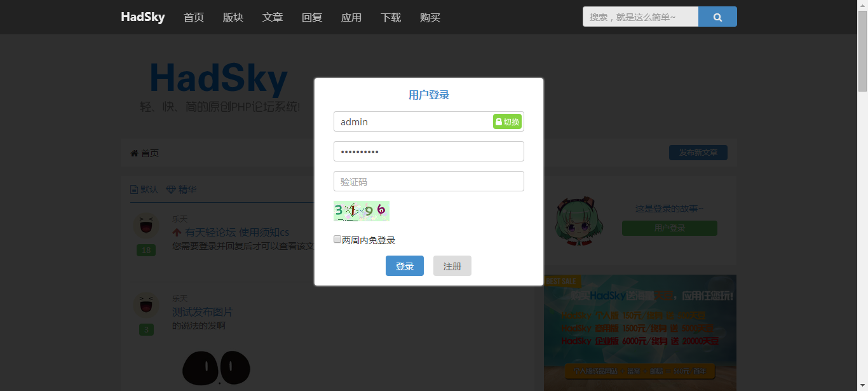The height and width of the screenshot is (391, 868).
Task: Click the grey 注册 button
Action: click(x=452, y=266)
